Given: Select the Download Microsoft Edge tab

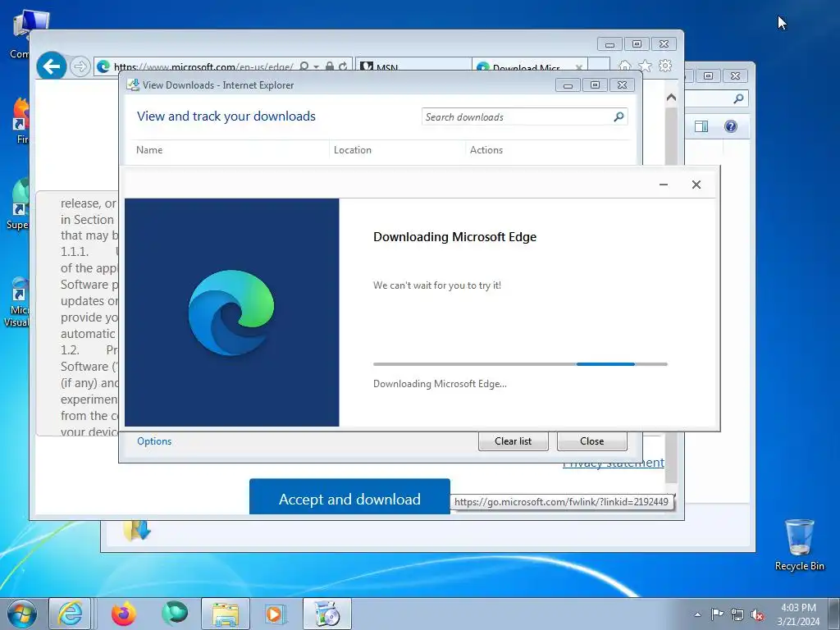Looking at the screenshot, I should pyautogui.click(x=525, y=66).
